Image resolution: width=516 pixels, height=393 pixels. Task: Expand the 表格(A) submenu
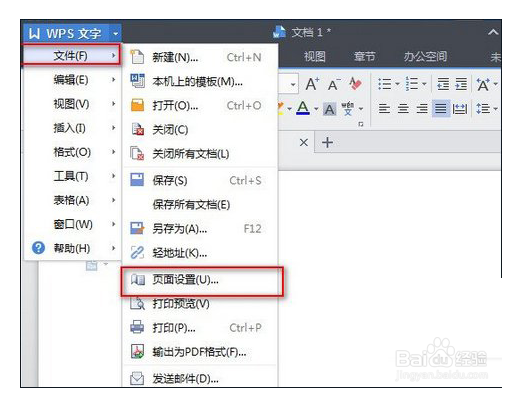pos(114,200)
